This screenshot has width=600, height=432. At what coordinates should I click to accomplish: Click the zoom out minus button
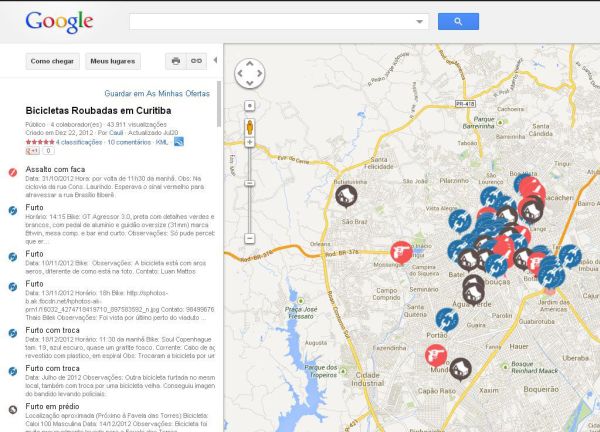pyautogui.click(x=249, y=239)
